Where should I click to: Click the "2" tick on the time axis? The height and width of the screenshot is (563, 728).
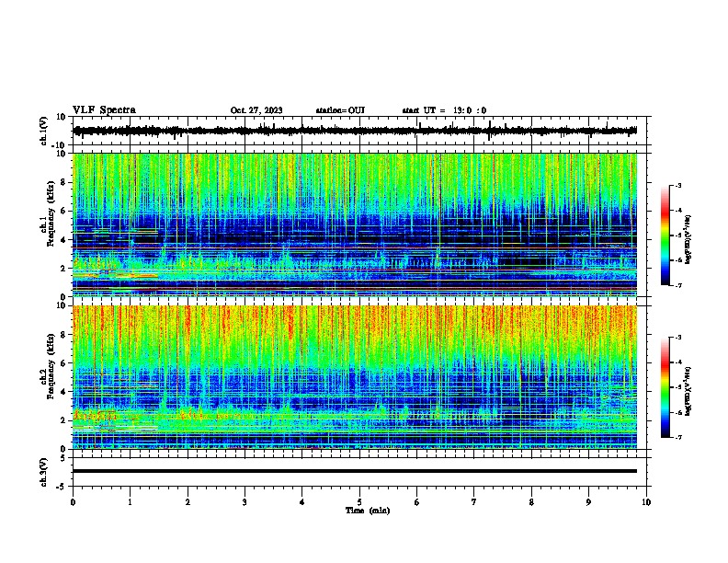[x=188, y=502]
